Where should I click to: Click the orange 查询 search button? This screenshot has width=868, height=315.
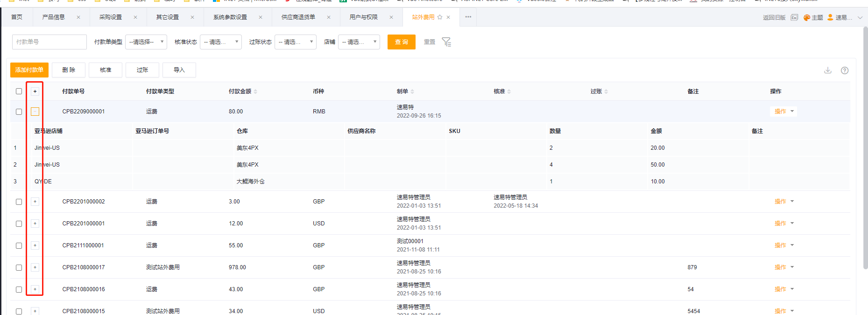point(402,42)
